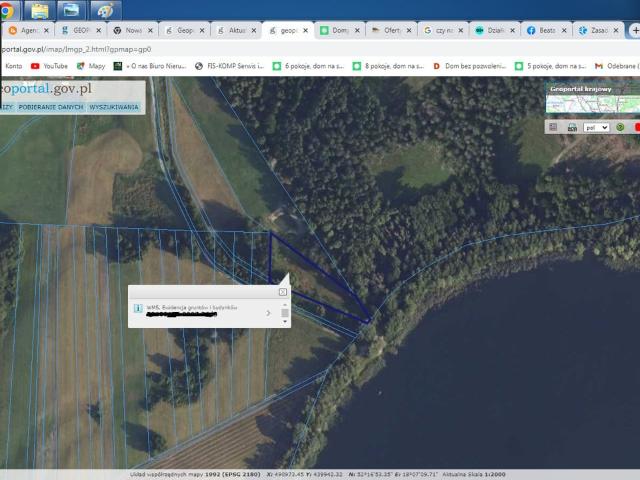
Task: Click the Chrome icon in taskbar
Action: coord(8,10)
